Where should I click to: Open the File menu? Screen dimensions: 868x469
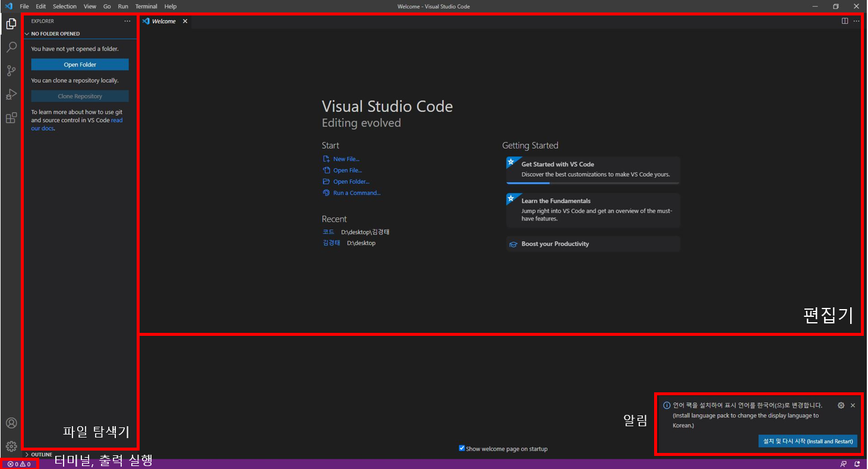(x=24, y=7)
